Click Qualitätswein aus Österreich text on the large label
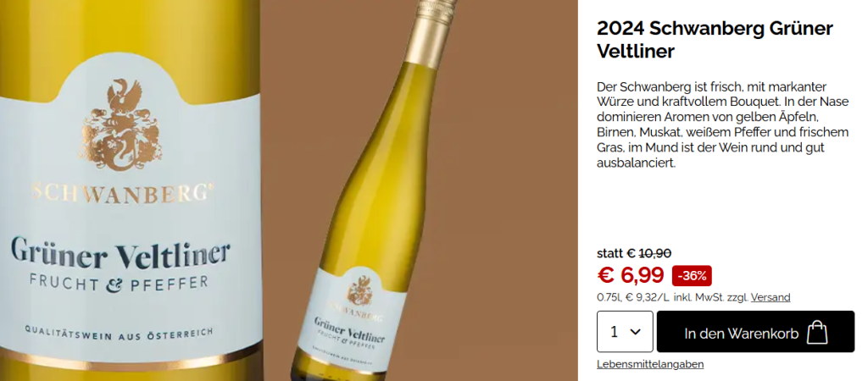 point(119,331)
